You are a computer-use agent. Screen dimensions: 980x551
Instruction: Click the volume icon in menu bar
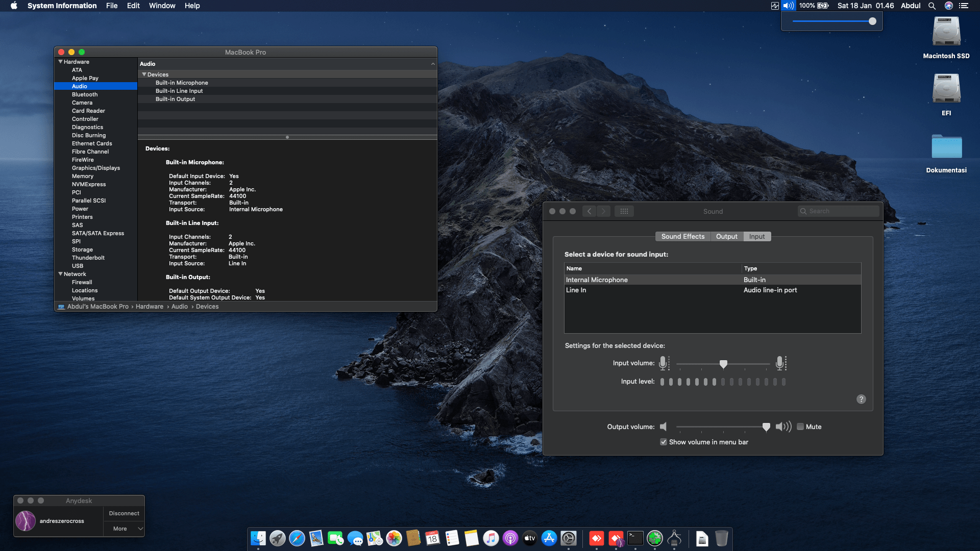pyautogui.click(x=789, y=6)
